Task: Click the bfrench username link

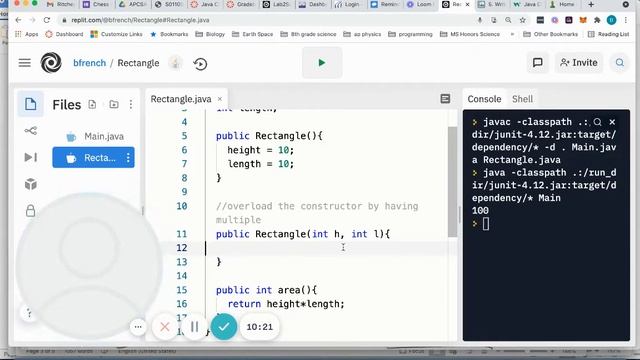Action: [x=89, y=63]
